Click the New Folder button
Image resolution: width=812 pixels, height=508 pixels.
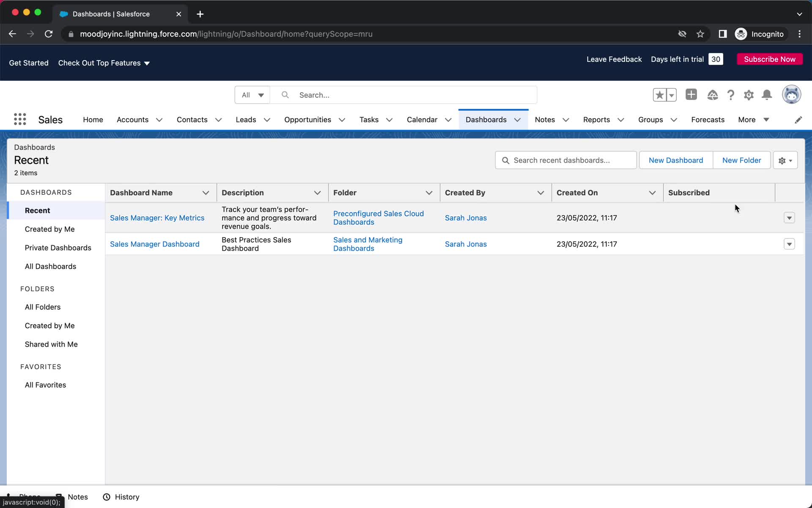741,160
